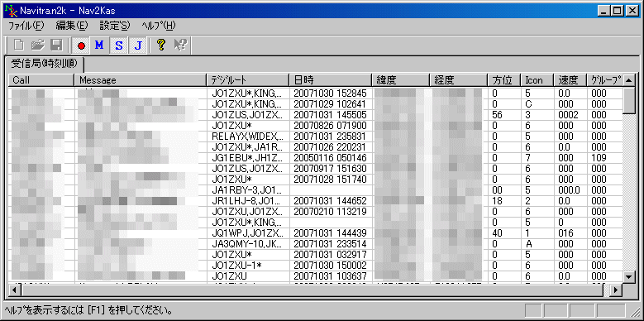This screenshot has height=321, width=644.
Task: Open the ファイル(F) menu
Action: [x=26, y=26]
